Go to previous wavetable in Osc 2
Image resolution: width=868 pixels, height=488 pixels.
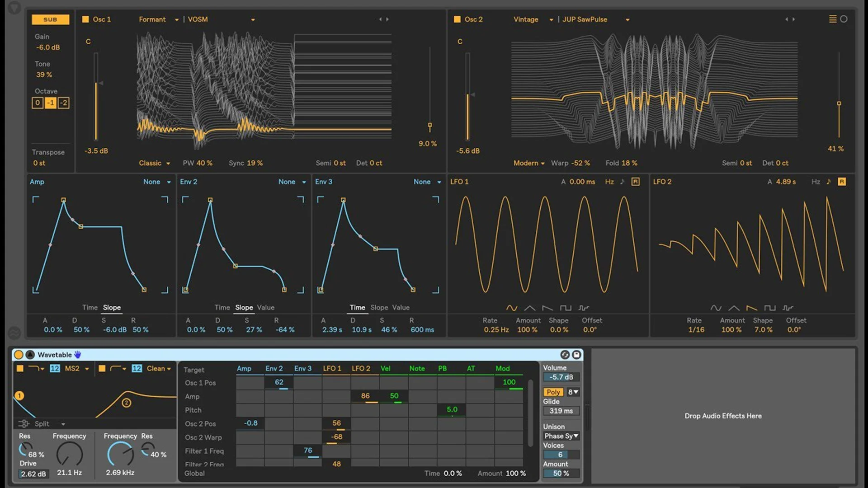point(787,19)
